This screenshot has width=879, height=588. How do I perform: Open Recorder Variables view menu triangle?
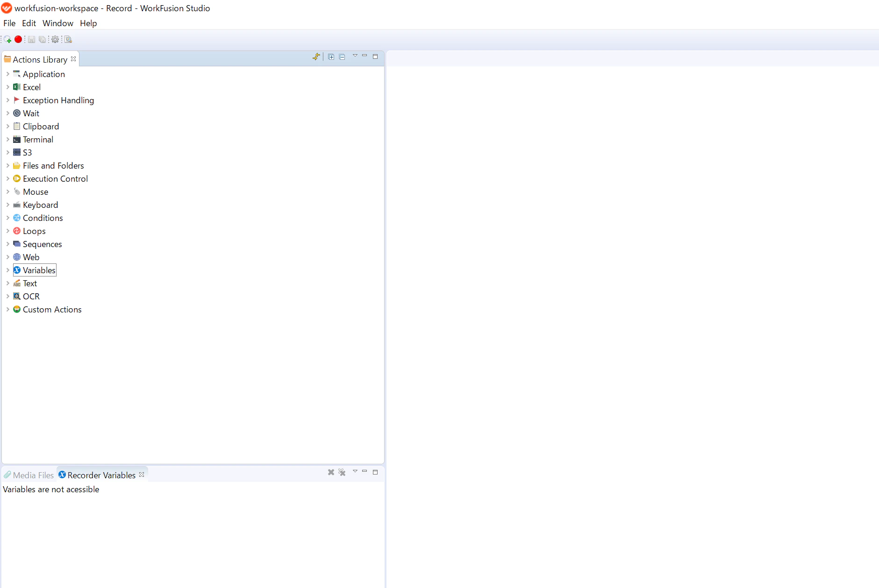click(x=355, y=472)
